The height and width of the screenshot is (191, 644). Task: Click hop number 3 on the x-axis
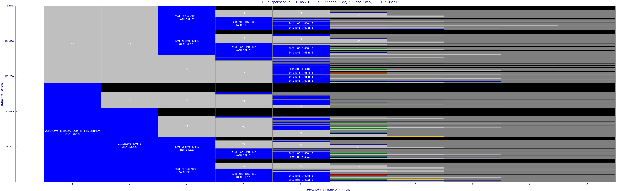click(x=187, y=184)
